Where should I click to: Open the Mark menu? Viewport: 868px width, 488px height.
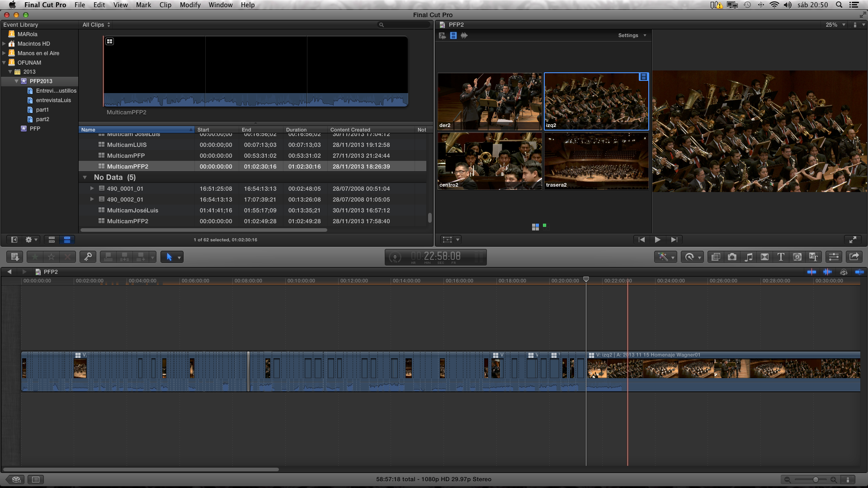point(143,5)
